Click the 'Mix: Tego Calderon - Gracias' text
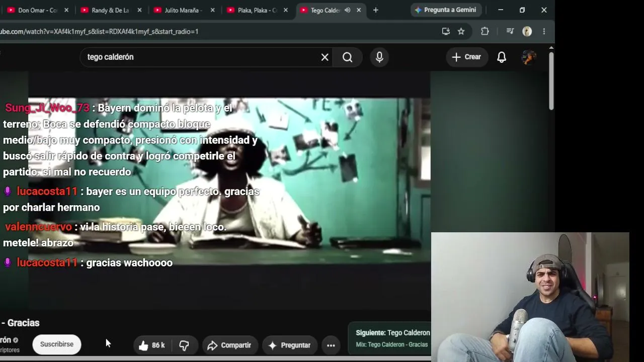The height and width of the screenshot is (362, 644). coord(391,344)
